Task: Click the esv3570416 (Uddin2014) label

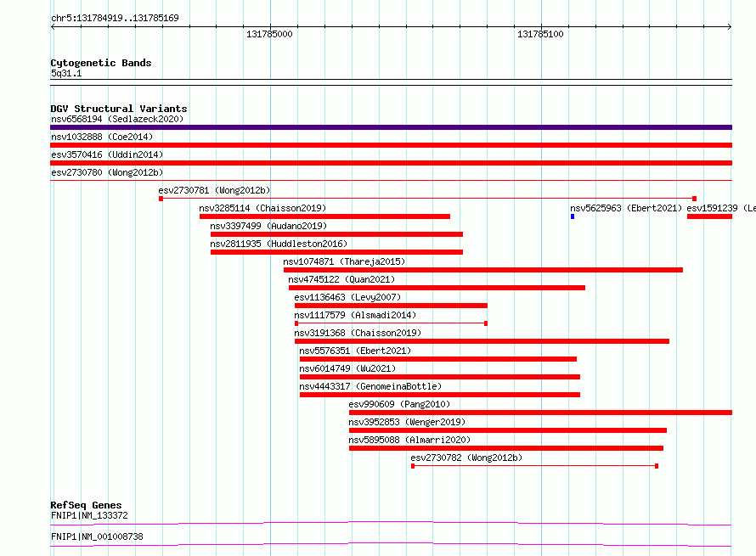Action: tap(107, 154)
